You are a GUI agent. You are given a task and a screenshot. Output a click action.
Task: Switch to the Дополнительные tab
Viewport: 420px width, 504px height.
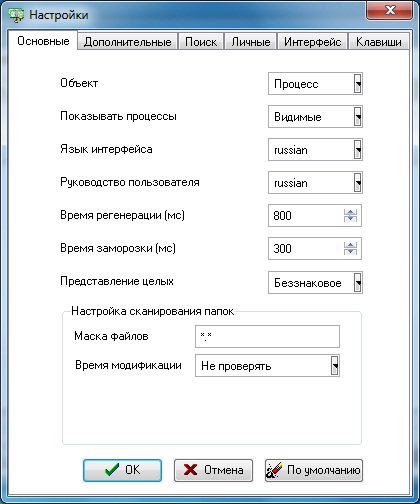127,42
